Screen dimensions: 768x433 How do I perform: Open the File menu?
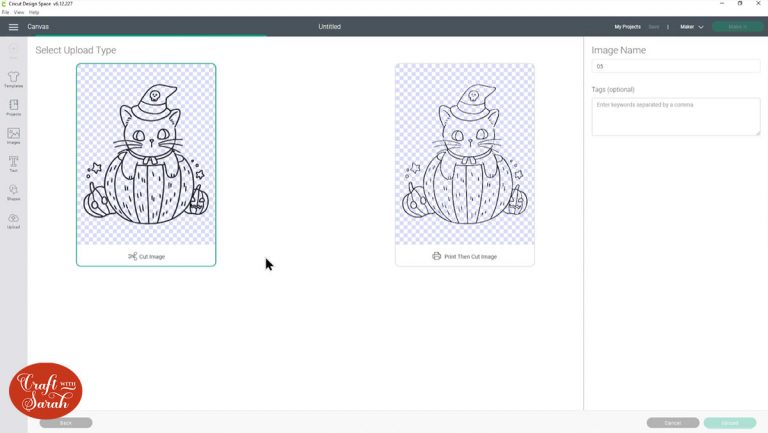pyautogui.click(x=5, y=12)
